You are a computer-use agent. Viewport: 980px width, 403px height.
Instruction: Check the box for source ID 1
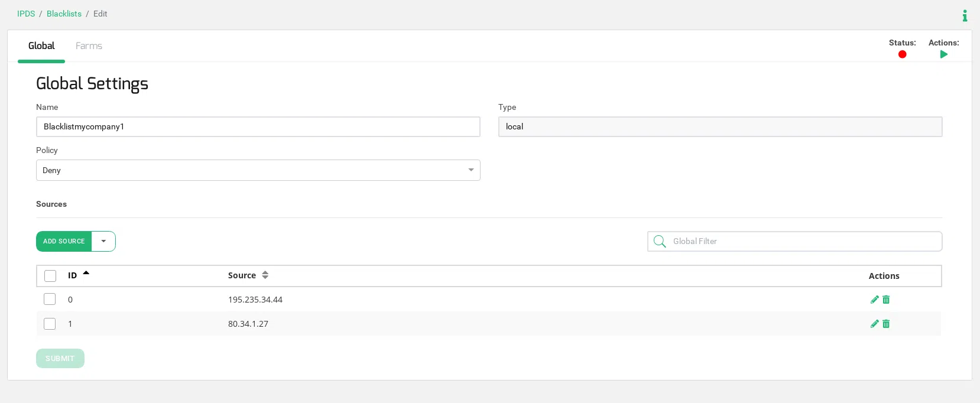50,324
